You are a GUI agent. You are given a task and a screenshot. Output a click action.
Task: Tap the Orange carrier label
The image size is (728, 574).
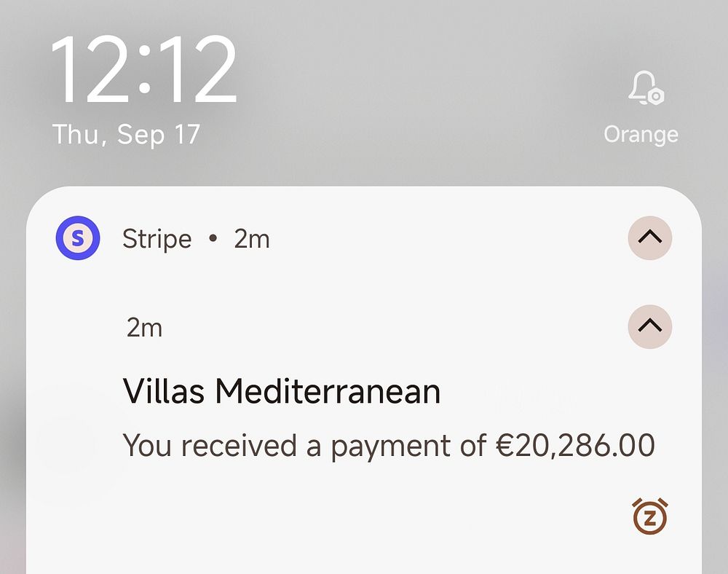click(x=641, y=135)
